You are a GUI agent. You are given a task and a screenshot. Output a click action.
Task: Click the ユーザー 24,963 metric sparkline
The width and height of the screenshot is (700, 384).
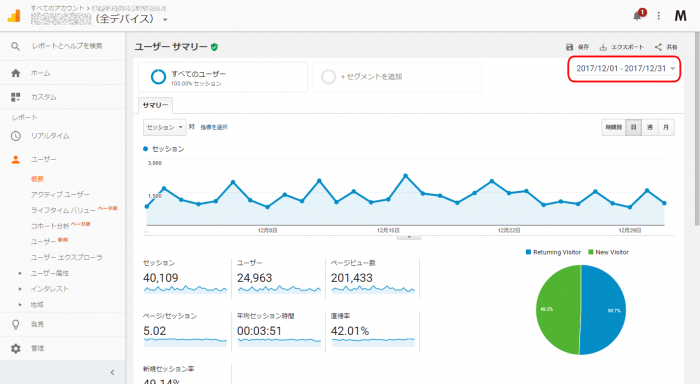279,289
